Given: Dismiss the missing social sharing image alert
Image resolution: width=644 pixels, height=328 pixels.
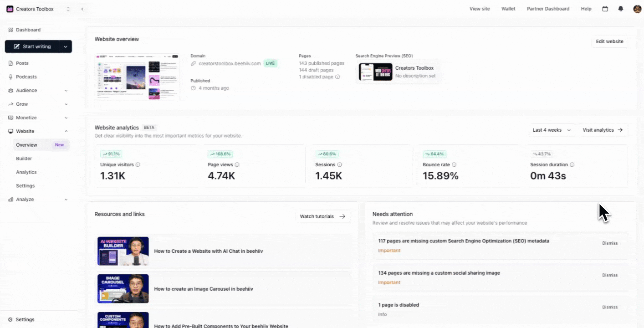Looking at the screenshot, I should pyautogui.click(x=610, y=275).
